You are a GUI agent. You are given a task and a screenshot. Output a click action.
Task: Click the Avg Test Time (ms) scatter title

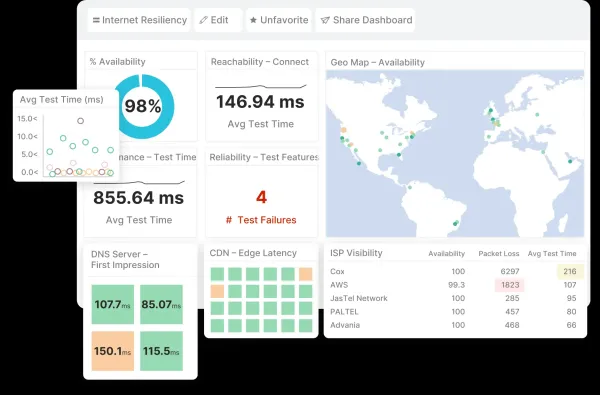pos(62,100)
